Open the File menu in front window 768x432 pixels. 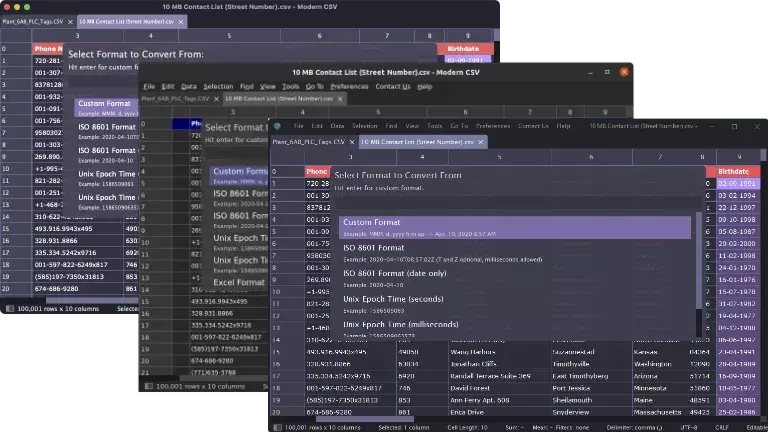298,126
